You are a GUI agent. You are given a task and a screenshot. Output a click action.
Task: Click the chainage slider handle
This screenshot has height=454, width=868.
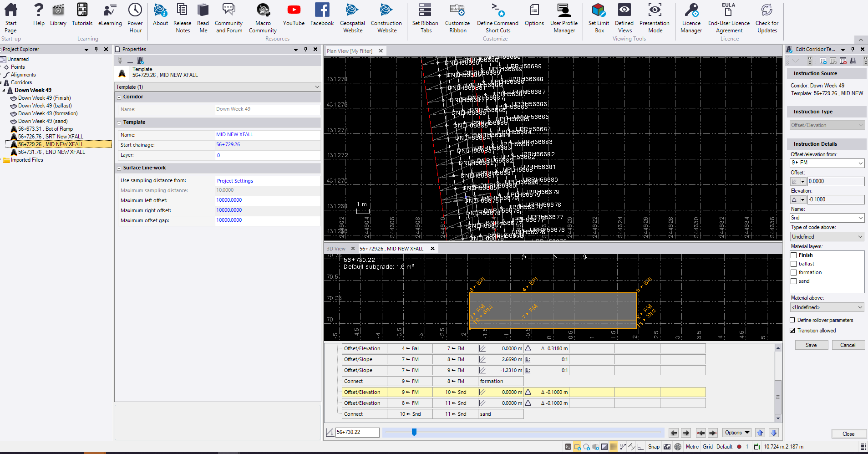point(414,432)
